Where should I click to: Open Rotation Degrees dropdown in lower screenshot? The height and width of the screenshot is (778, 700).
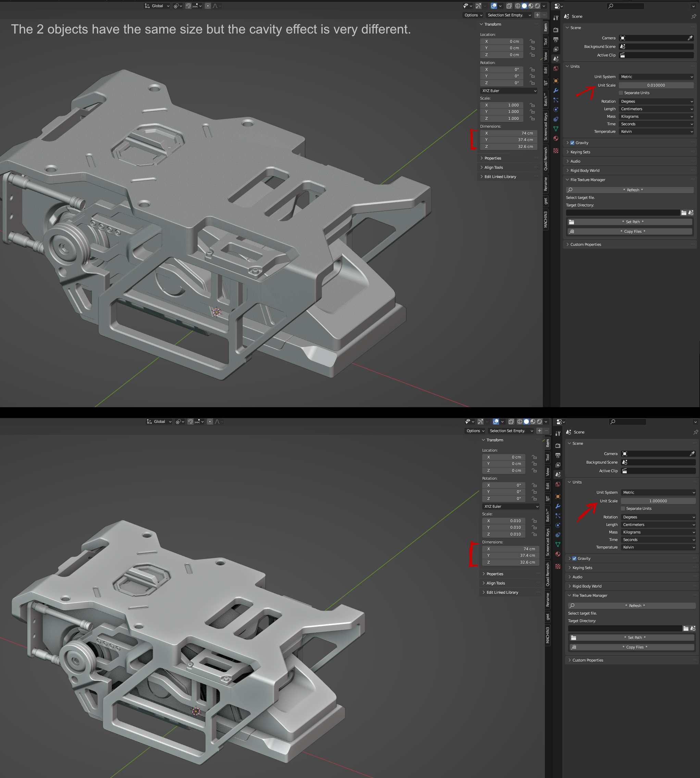658,517
